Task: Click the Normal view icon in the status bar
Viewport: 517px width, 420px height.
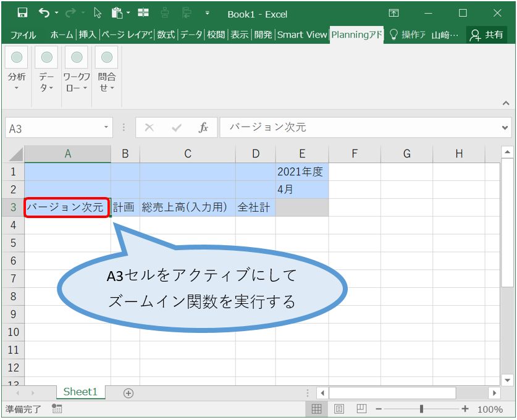Action: tap(316, 409)
